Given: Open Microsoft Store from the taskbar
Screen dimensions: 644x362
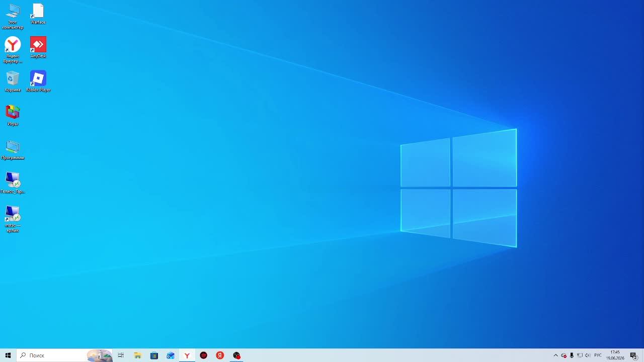Looking at the screenshot, I should (154, 355).
